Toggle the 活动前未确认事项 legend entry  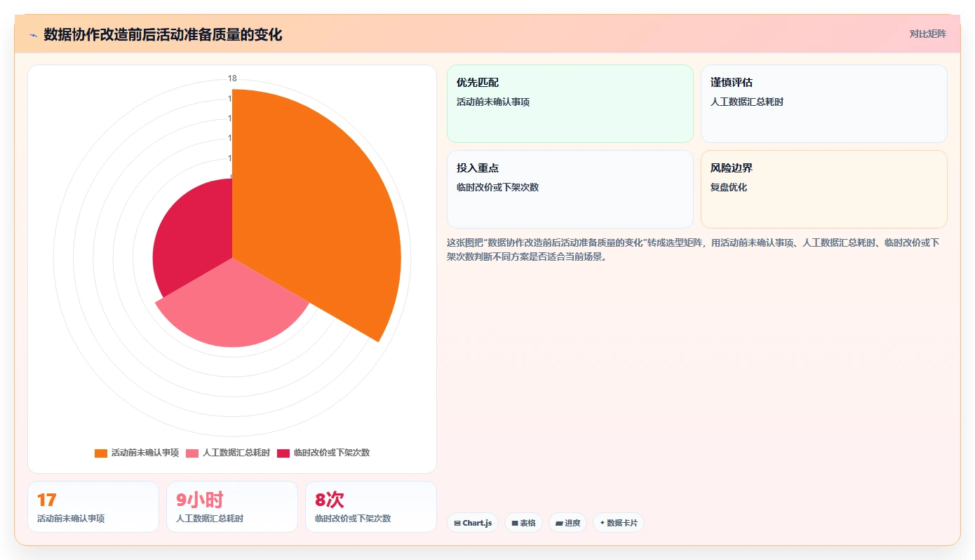[x=137, y=453]
